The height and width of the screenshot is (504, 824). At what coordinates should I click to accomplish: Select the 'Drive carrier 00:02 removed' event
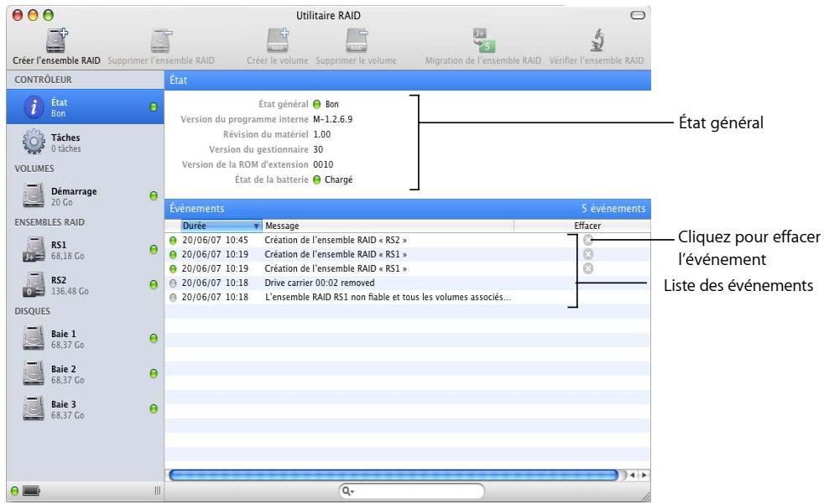pyautogui.click(x=407, y=283)
